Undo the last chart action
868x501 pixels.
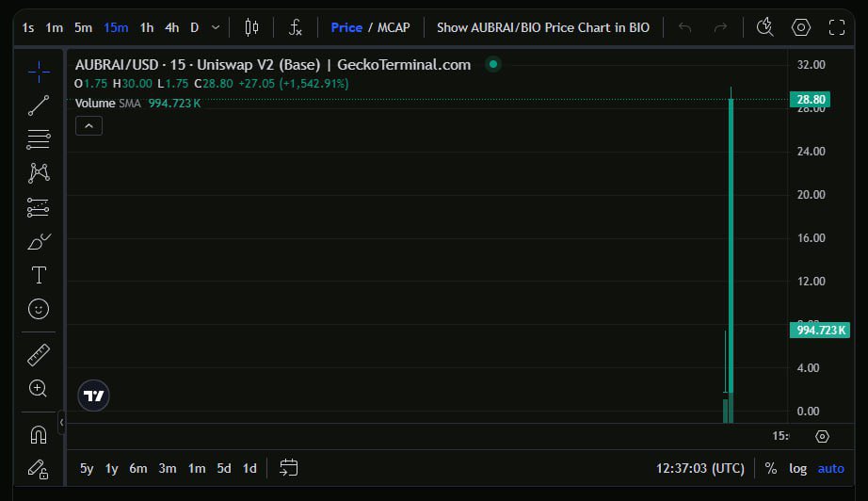(684, 27)
